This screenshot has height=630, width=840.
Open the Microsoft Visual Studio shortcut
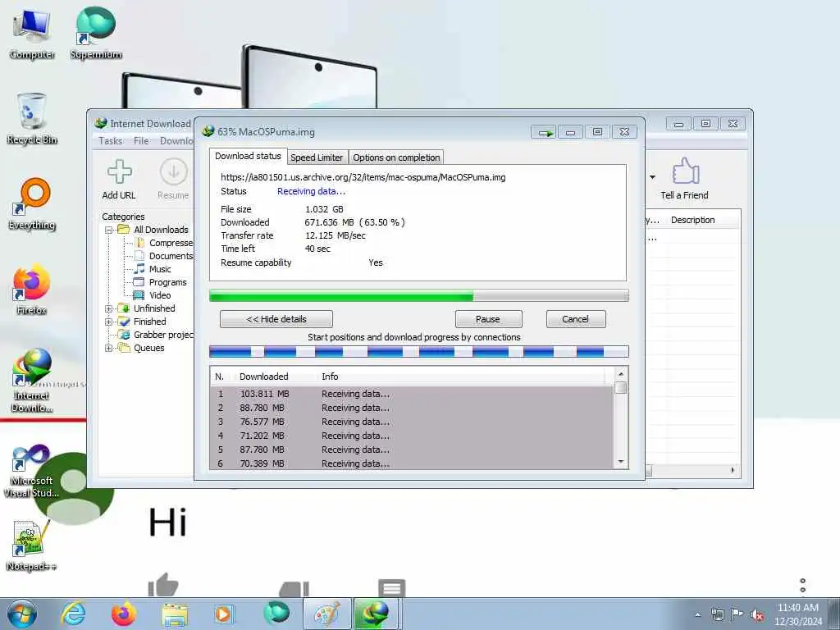click(x=32, y=472)
